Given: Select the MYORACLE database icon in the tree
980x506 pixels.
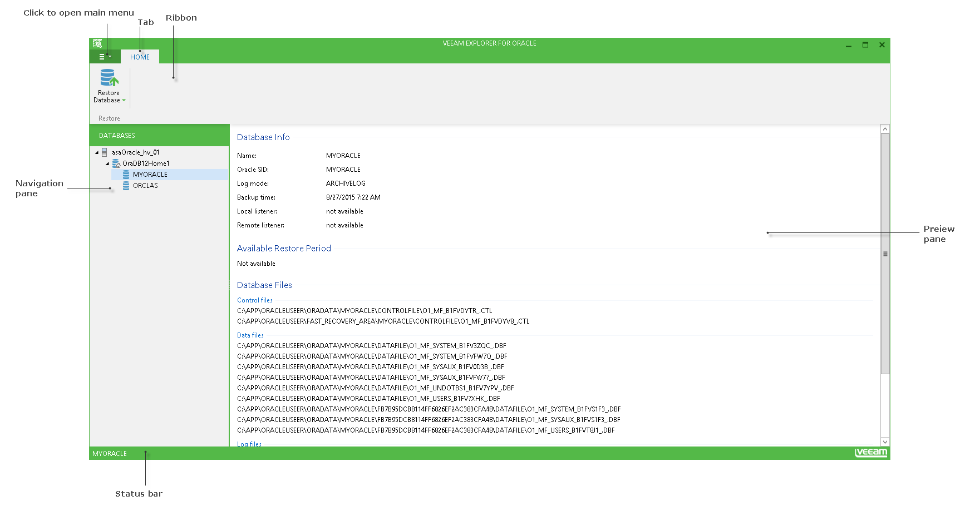Looking at the screenshot, I should pyautogui.click(x=126, y=175).
